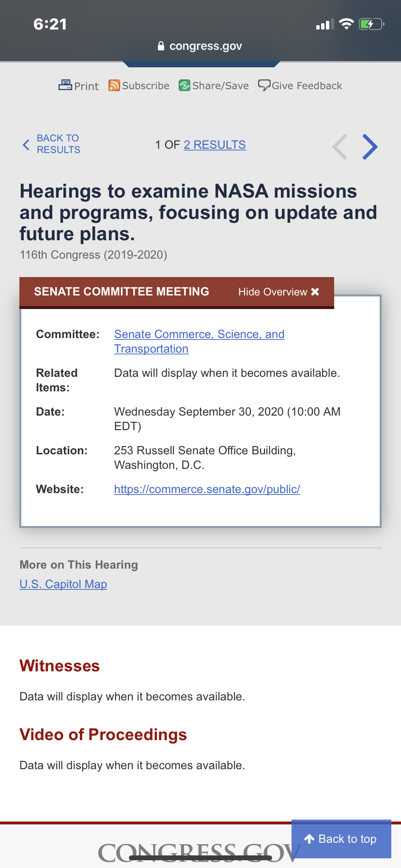This screenshot has height=868, width=401.
Task: Click the Congress.gov footer logo
Action: tap(200, 853)
